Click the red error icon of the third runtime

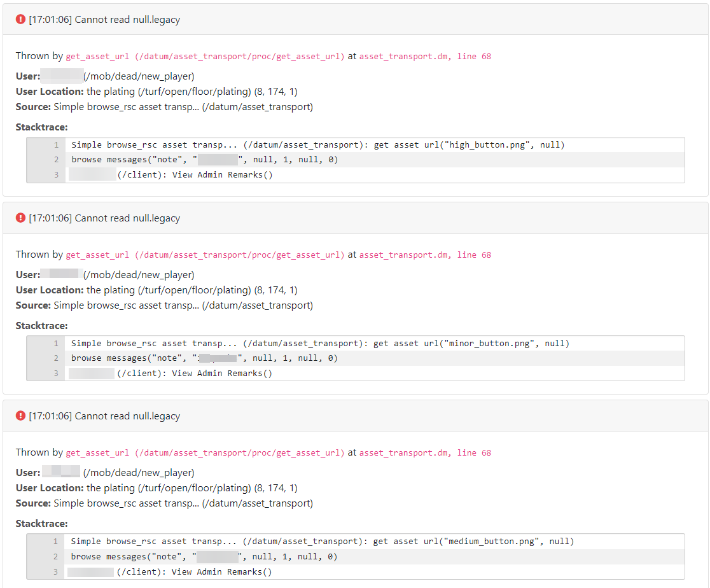[x=20, y=416]
